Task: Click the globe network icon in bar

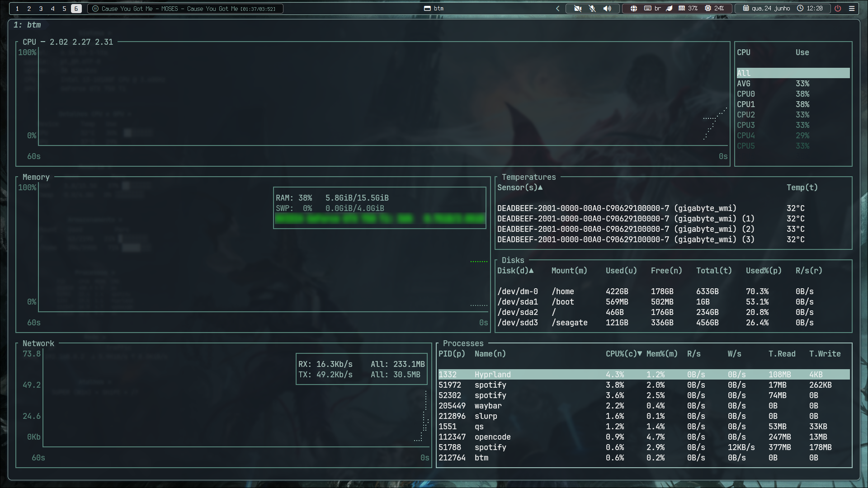Action: (x=634, y=9)
